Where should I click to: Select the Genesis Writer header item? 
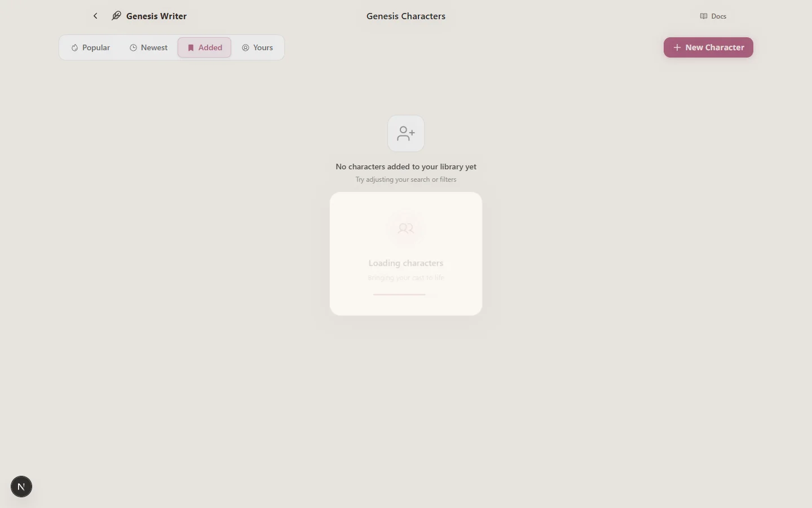tap(156, 16)
